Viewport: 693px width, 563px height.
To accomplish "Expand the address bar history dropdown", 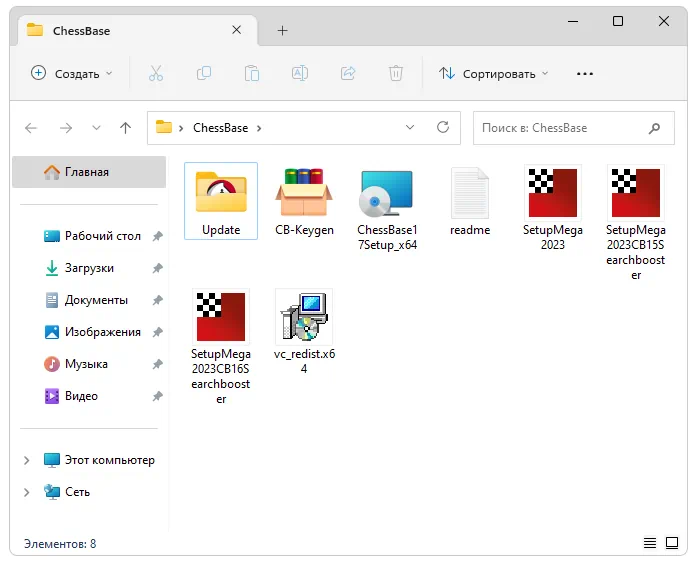I will tap(410, 127).
